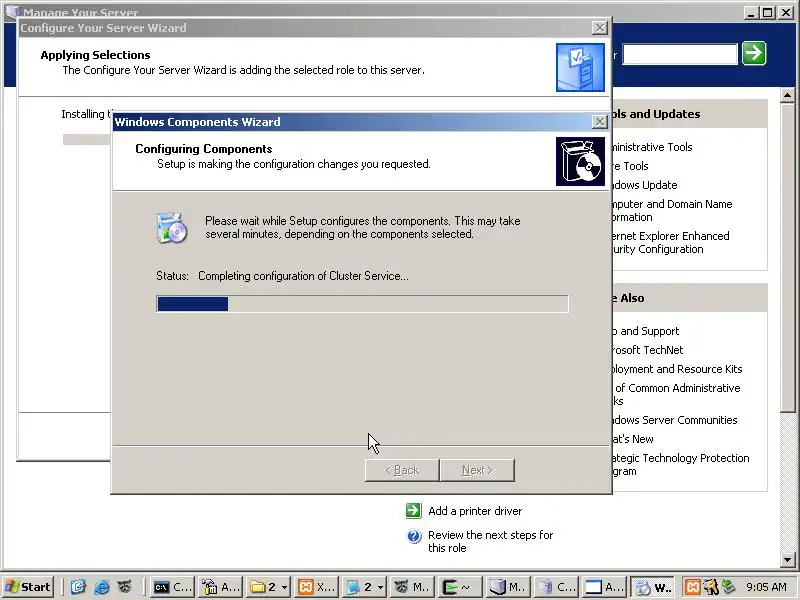
Task: Open Windows Server Communities link
Action: tap(675, 420)
